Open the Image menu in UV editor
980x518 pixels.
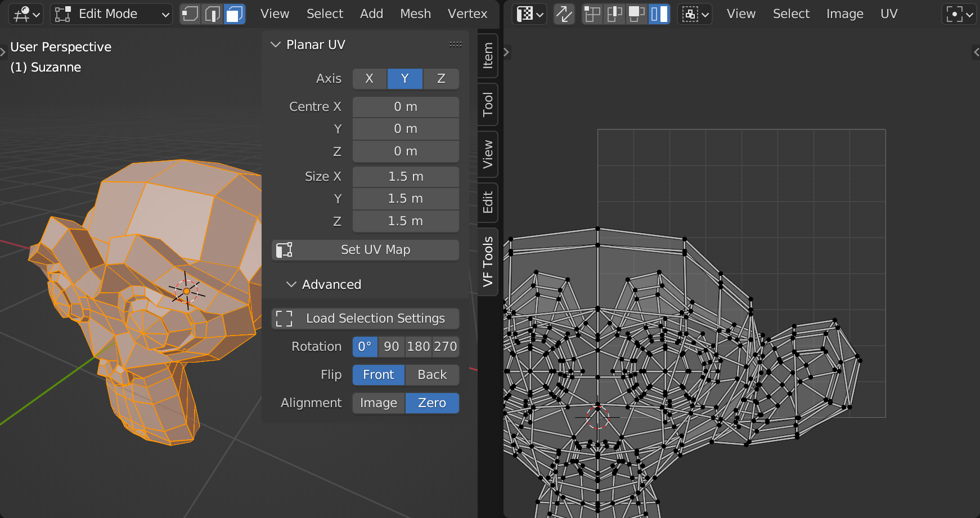[x=844, y=14]
